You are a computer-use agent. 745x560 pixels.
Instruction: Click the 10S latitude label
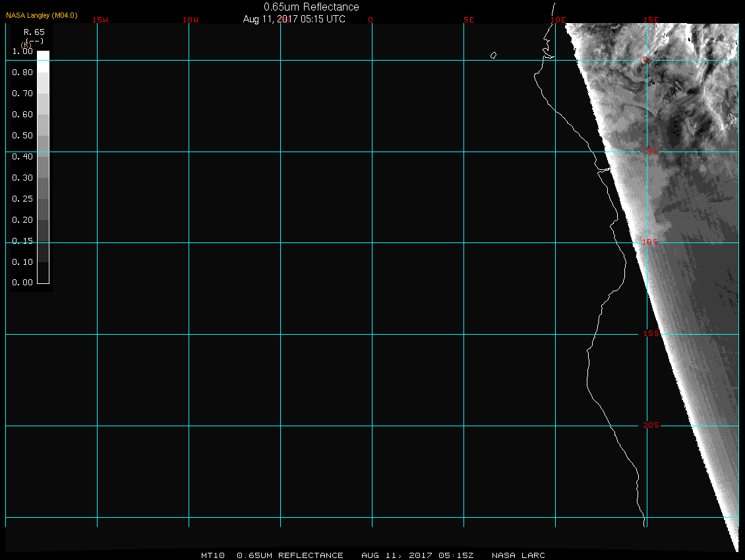coord(650,242)
